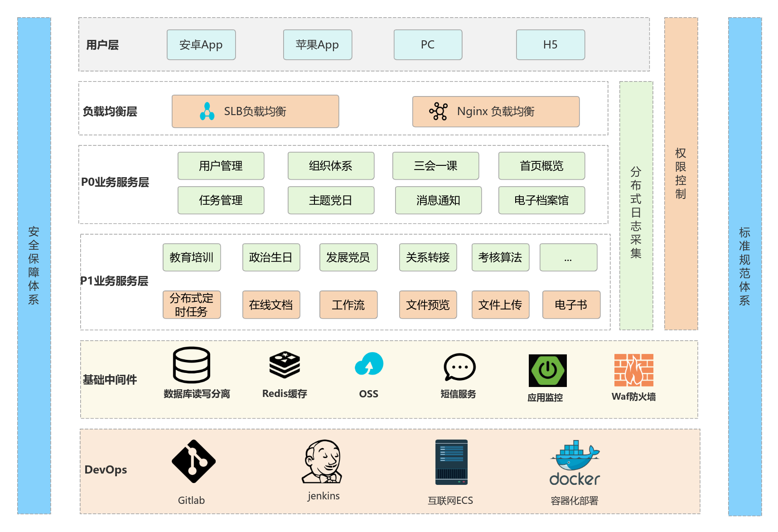Click the 文件上传 box
Image resolution: width=778 pixels, height=532 pixels.
[x=501, y=305]
